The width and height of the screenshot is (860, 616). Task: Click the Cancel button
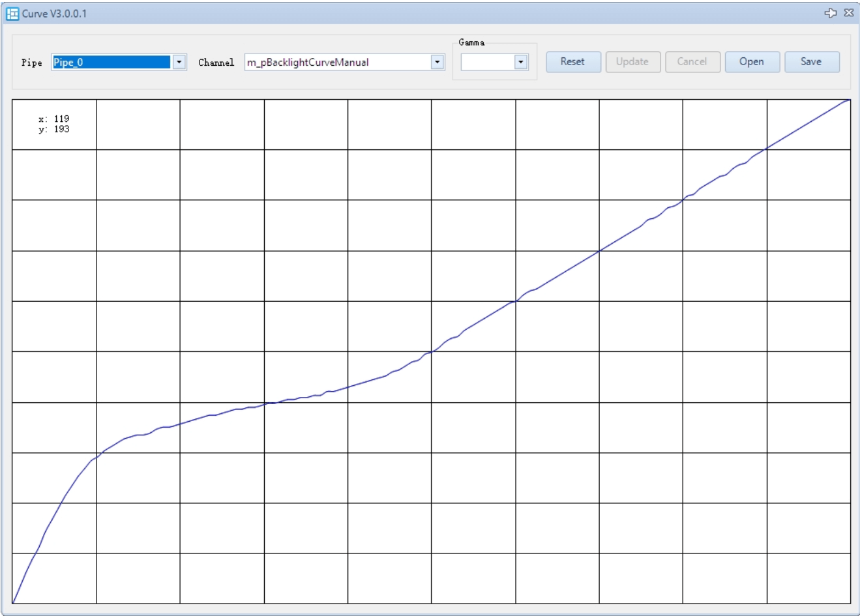click(692, 62)
